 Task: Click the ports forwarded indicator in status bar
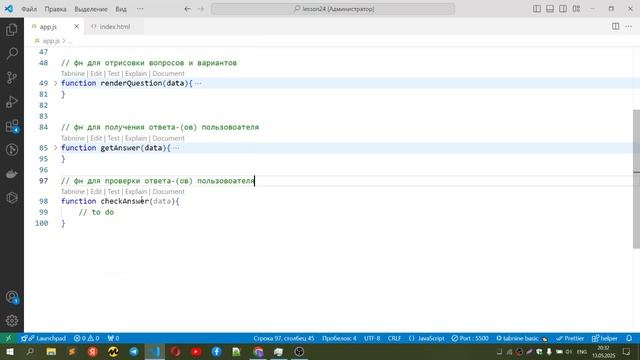[x=113, y=338]
